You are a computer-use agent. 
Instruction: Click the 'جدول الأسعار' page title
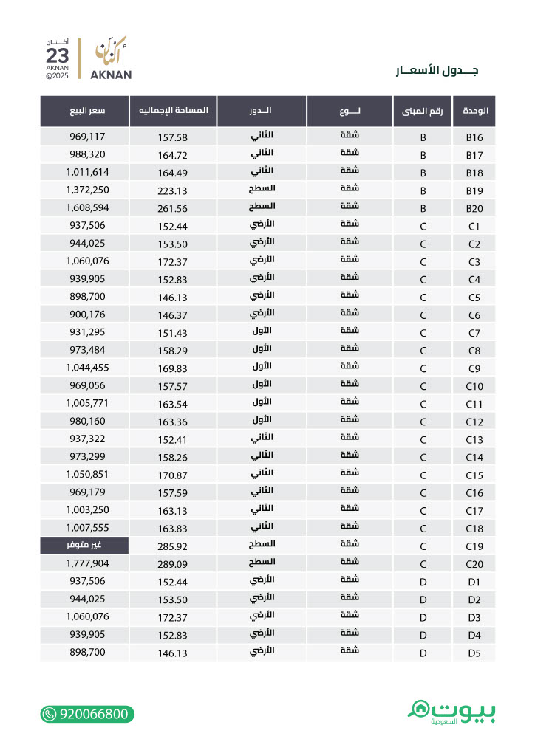[x=437, y=70]
